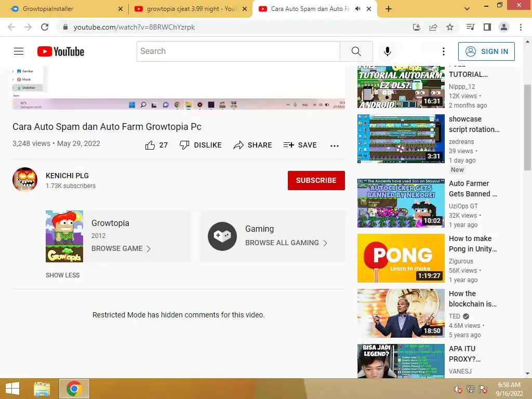This screenshot has width=532, height=399.
Task: Open more actions ellipsis under video
Action: [x=335, y=146]
